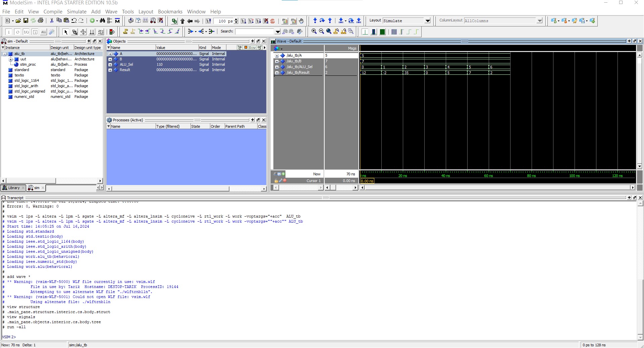Viewport: 644px width, 348px height.
Task: Click the Step Into blue arrow icon
Action: (x=315, y=21)
